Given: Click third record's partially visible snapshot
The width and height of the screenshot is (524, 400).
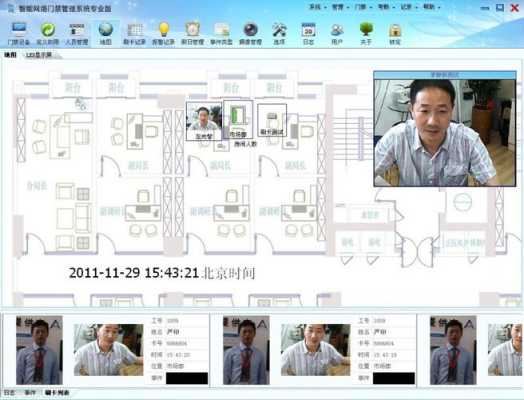Looking at the screenshot, I should click(505, 350).
